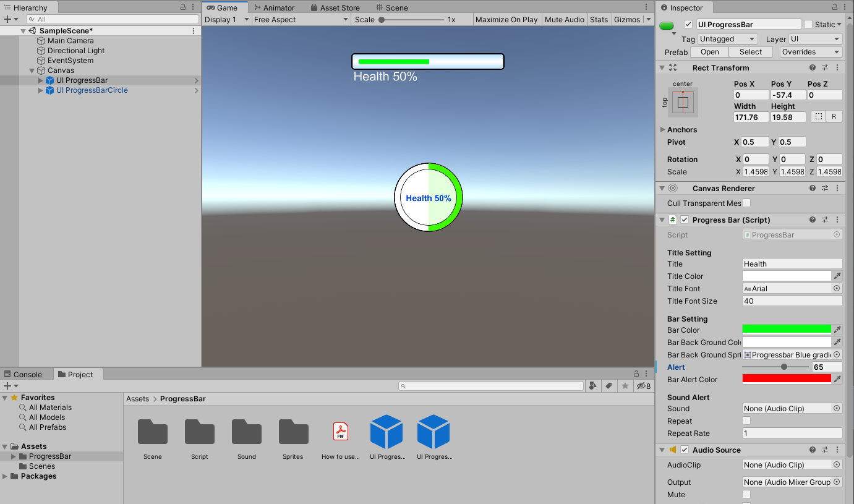Click the save search star icon in Project
This screenshot has width=854, height=504.
pos(625,386)
